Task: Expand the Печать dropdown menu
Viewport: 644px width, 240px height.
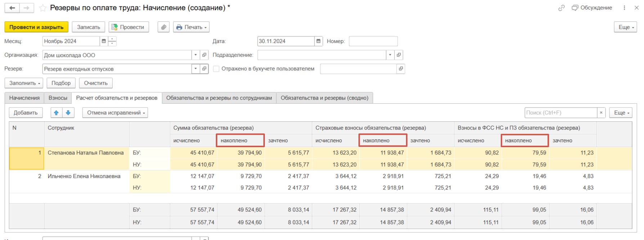Action: 191,27
